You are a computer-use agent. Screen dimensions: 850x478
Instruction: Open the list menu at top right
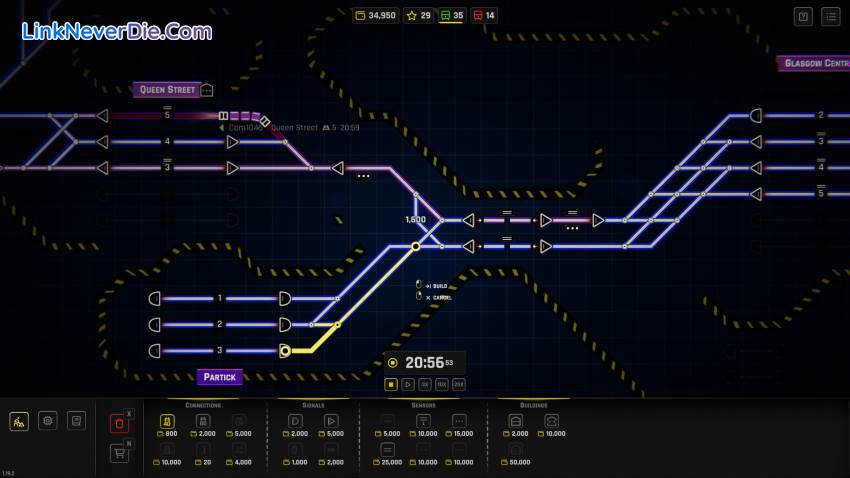831,16
